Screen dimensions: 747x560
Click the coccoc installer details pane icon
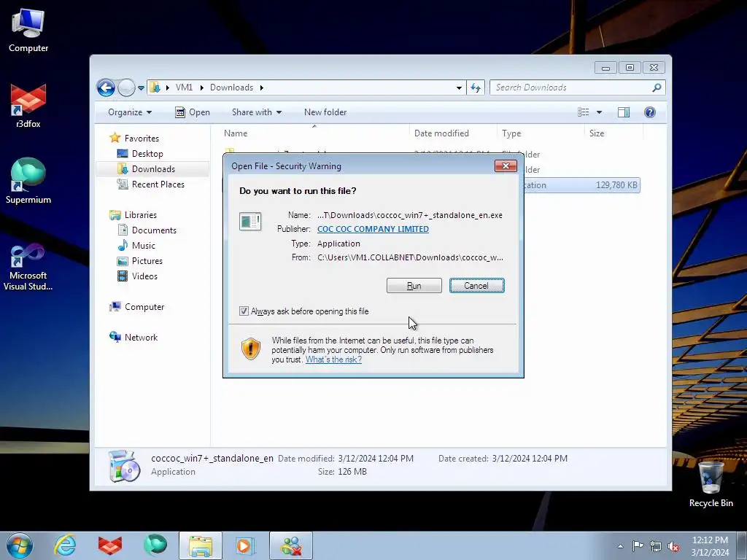(125, 466)
